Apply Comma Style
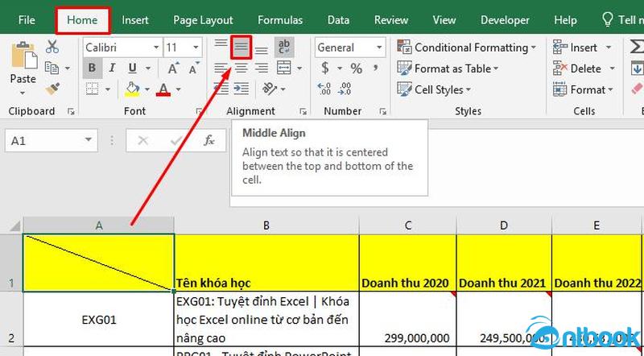 pos(376,68)
